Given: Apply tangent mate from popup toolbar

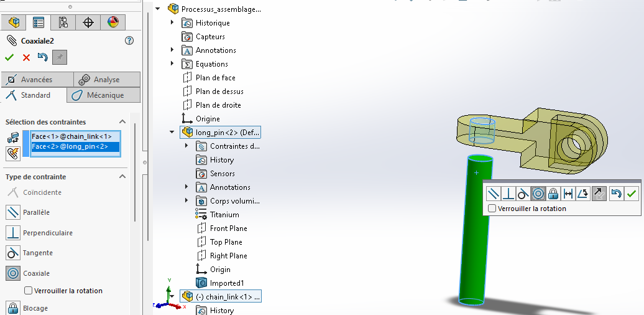Looking at the screenshot, I should tap(523, 193).
